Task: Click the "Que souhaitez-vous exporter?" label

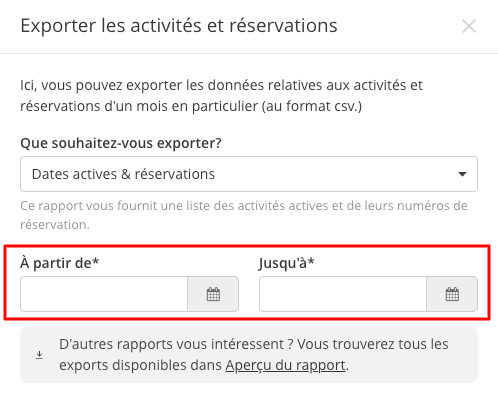Action: pos(121,143)
